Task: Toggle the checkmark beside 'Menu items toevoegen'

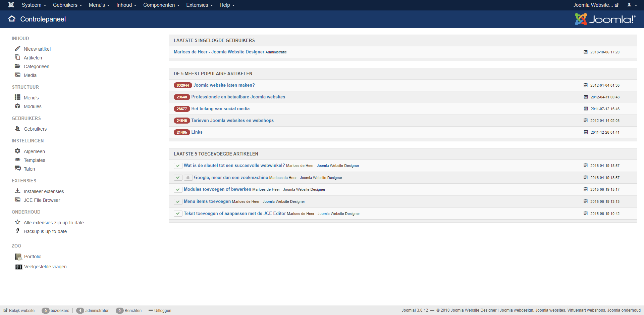Action: (178, 201)
